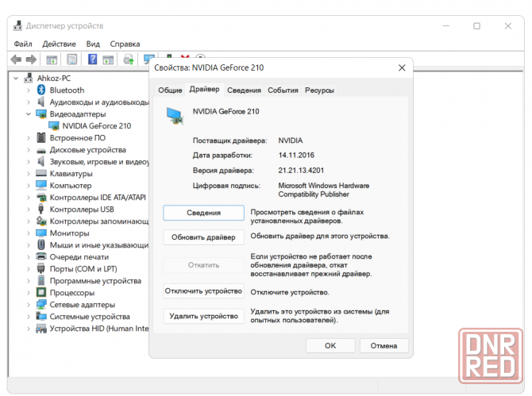This screenshot has width=532, height=396.
Task: Select the Контроллеры IDE ATA/ATAPI icon
Action: pyautogui.click(x=41, y=198)
